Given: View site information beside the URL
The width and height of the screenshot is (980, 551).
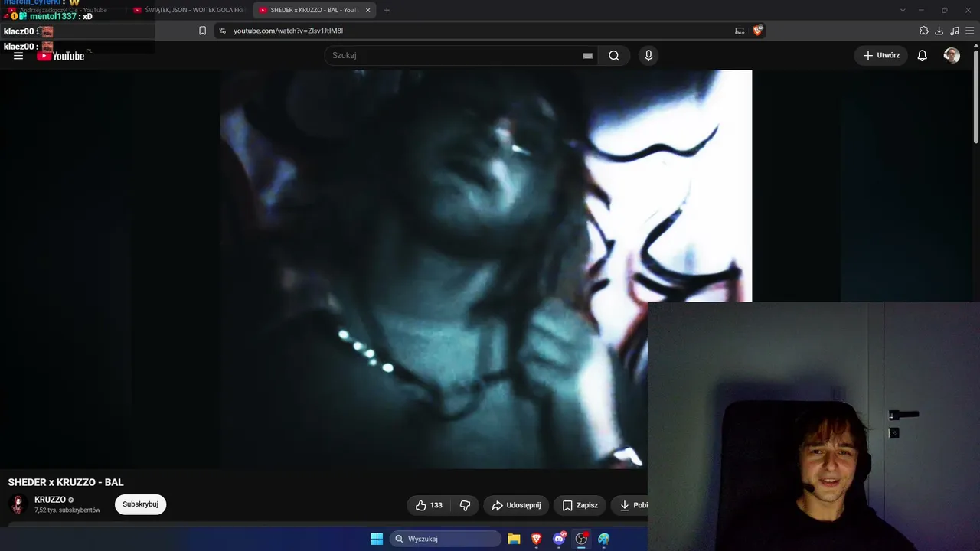Looking at the screenshot, I should click(222, 31).
